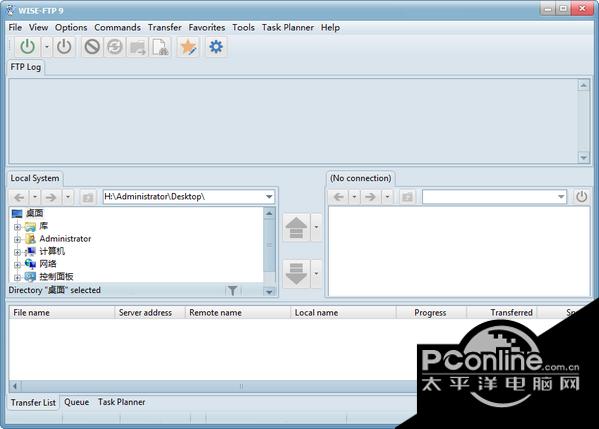Click the Abort (cancel circle) toolbar icon

pos(92,47)
